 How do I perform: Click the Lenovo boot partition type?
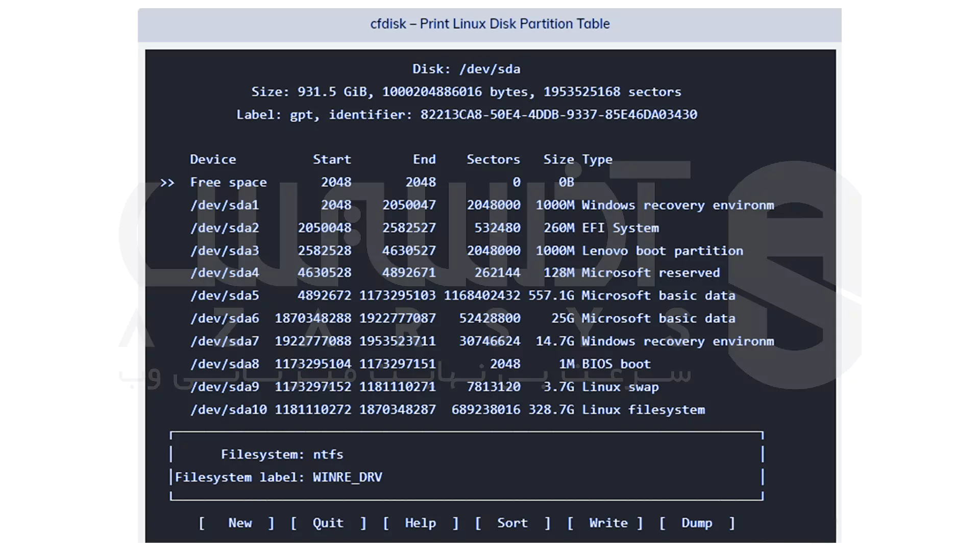[x=663, y=251]
